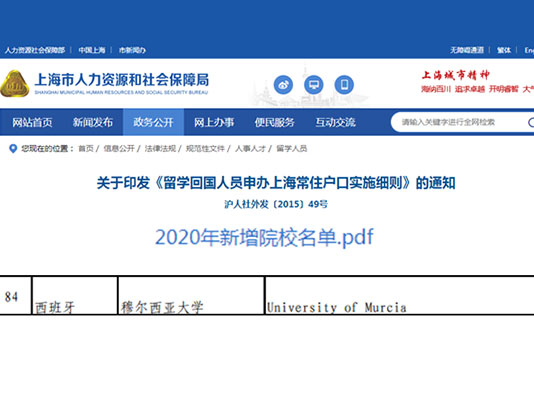Select the 政务公开 navigation tab
This screenshot has width=534, height=394.
point(153,122)
